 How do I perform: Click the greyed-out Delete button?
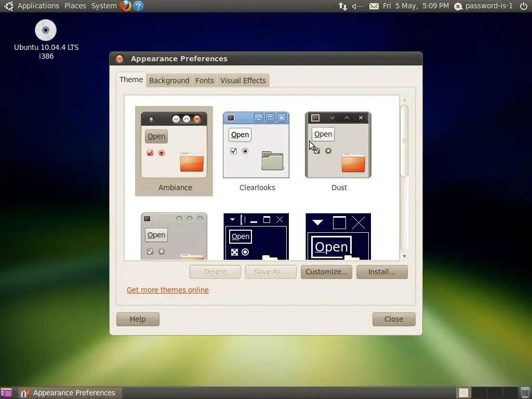tap(215, 272)
